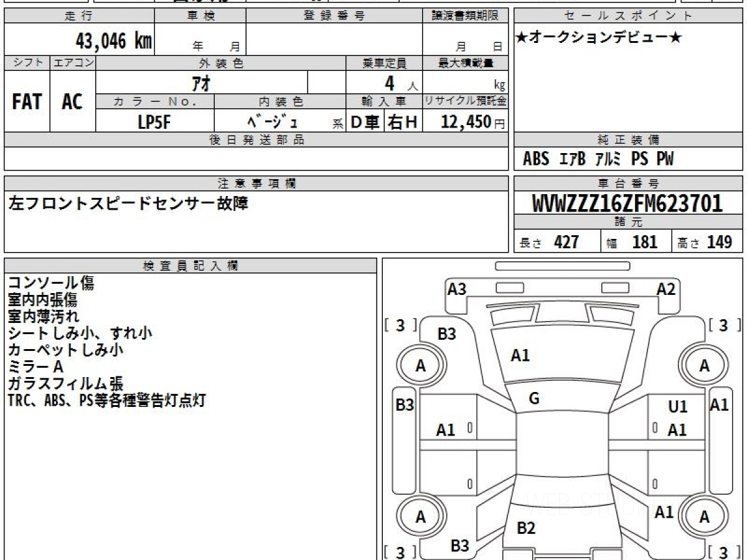
Task: Click the air conditioner value AC
Action: point(72,102)
